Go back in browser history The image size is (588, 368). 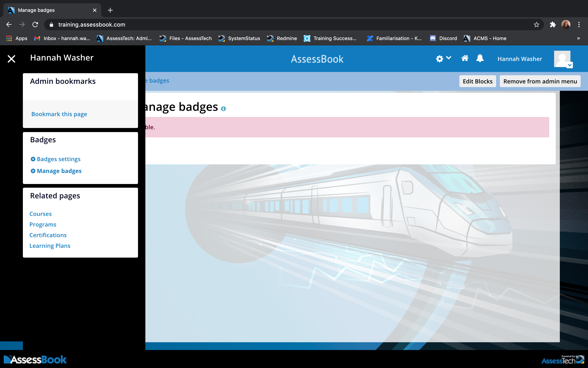[9, 25]
